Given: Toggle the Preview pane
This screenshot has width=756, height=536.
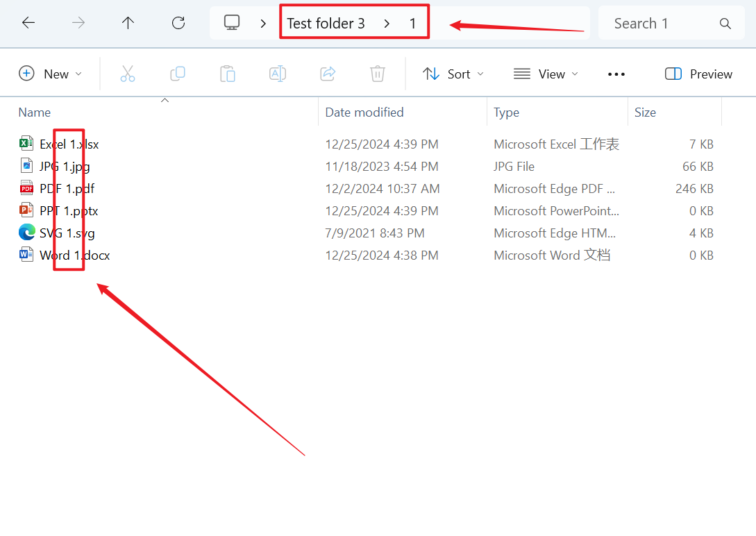Looking at the screenshot, I should pyautogui.click(x=698, y=74).
